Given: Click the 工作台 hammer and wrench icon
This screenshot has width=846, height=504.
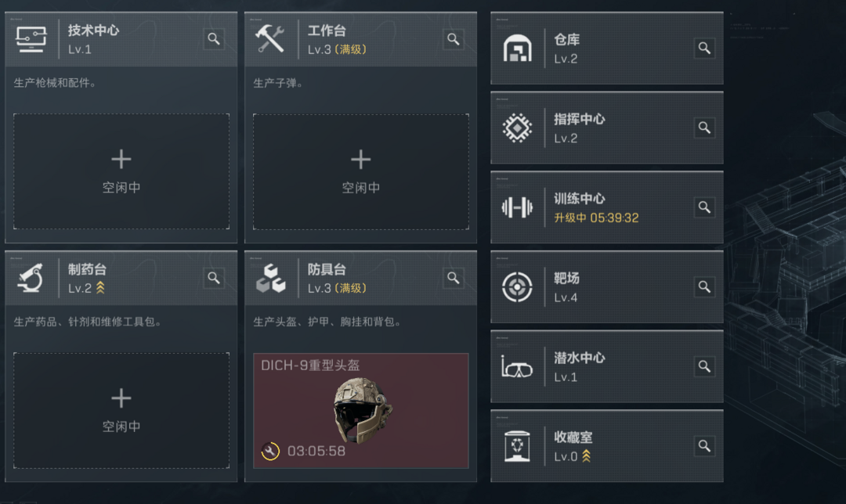Looking at the screenshot, I should click(270, 39).
